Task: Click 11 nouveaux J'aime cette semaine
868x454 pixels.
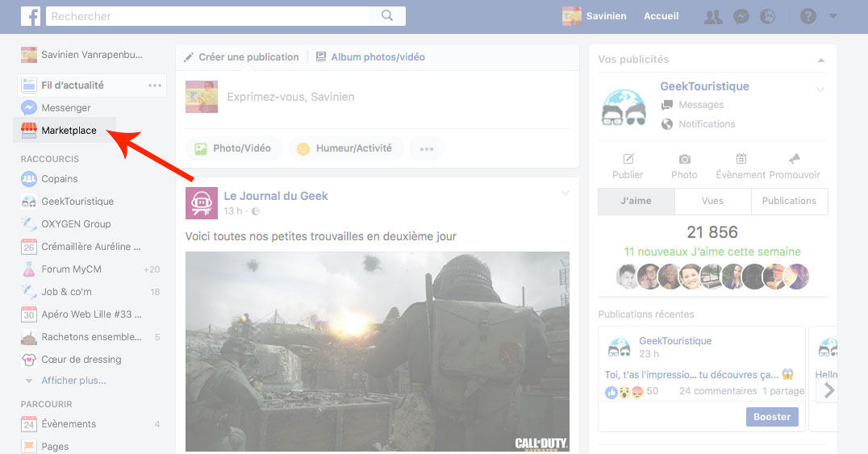Action: [x=712, y=252]
